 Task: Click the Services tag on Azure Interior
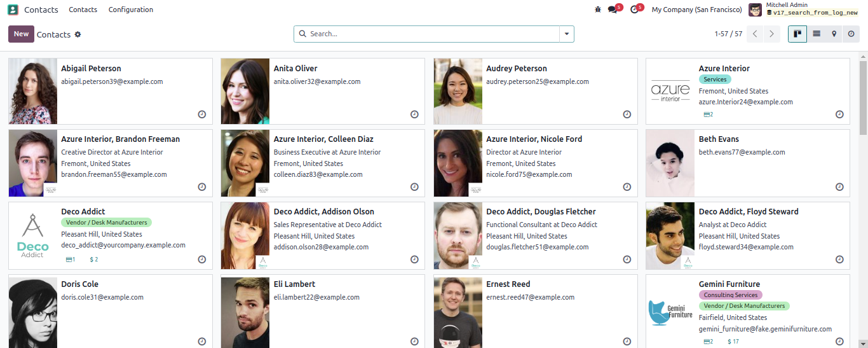point(715,80)
